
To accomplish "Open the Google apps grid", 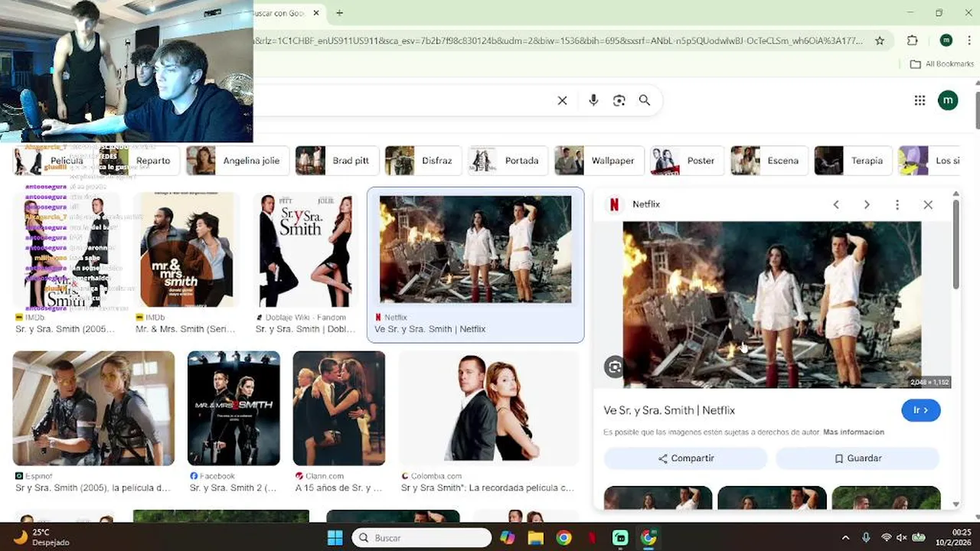I will pyautogui.click(x=920, y=100).
